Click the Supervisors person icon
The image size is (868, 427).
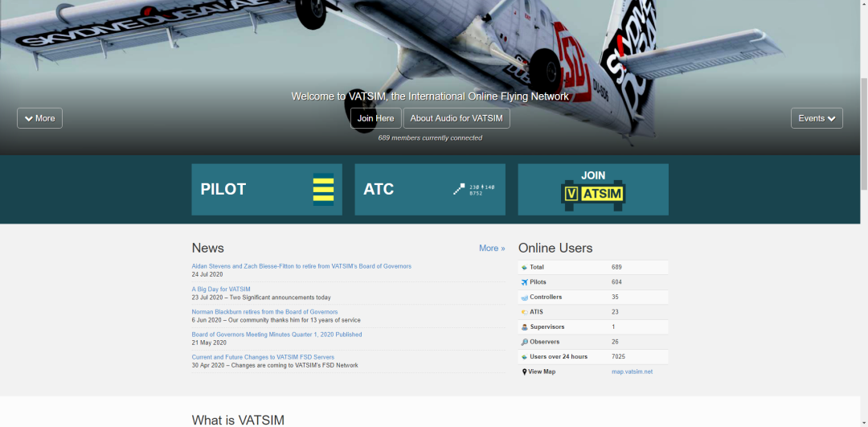click(524, 327)
